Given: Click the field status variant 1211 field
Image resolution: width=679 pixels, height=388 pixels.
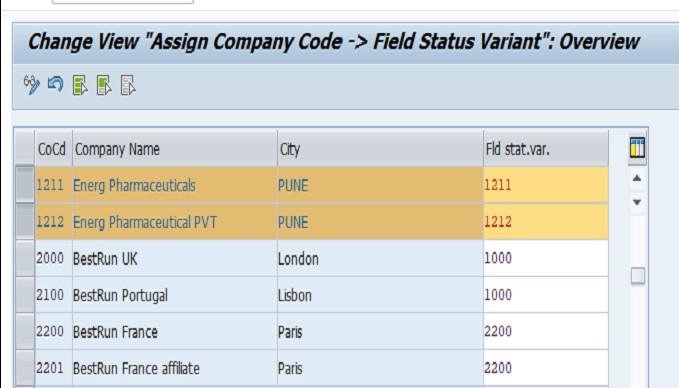Looking at the screenshot, I should [546, 185].
